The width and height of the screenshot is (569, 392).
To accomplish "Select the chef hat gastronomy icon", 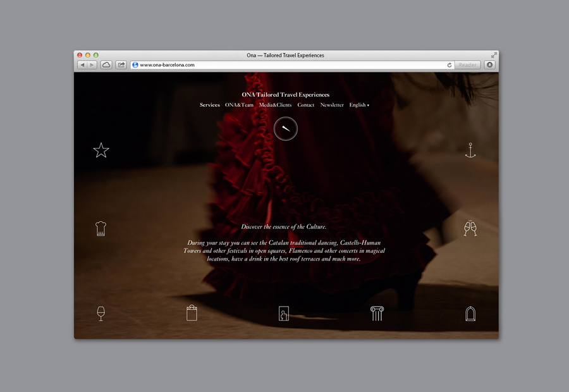I will (x=101, y=229).
